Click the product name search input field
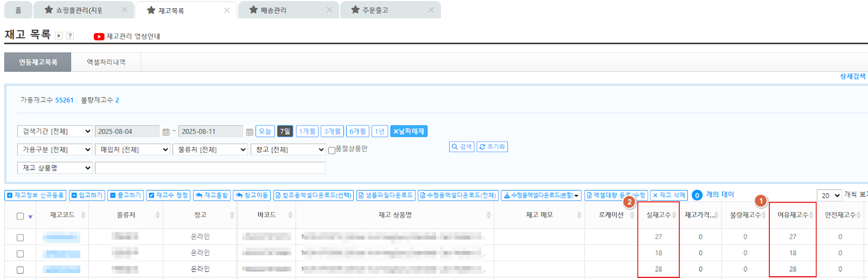 tap(210, 168)
